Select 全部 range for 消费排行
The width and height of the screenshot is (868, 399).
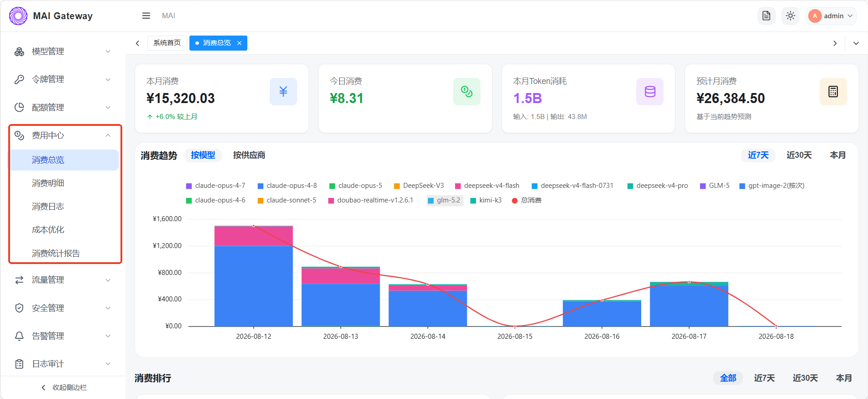(728, 378)
